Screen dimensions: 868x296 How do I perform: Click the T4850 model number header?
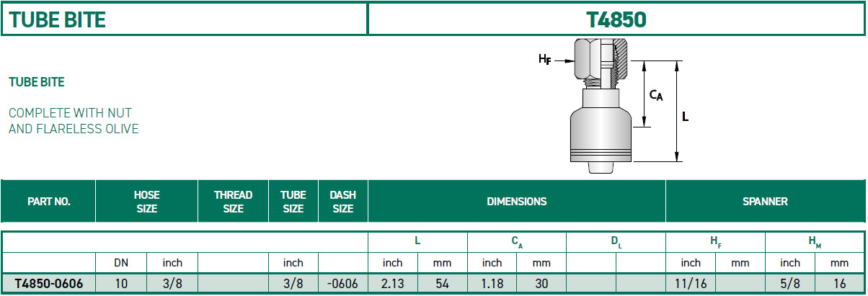point(616,19)
